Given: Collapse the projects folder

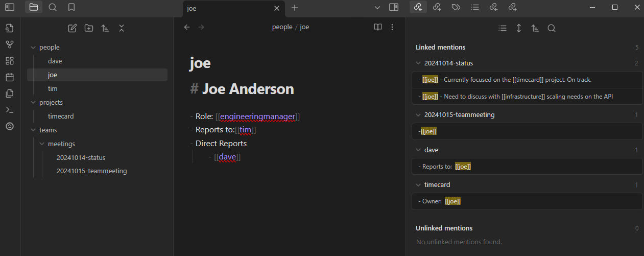Looking at the screenshot, I should (x=33, y=103).
